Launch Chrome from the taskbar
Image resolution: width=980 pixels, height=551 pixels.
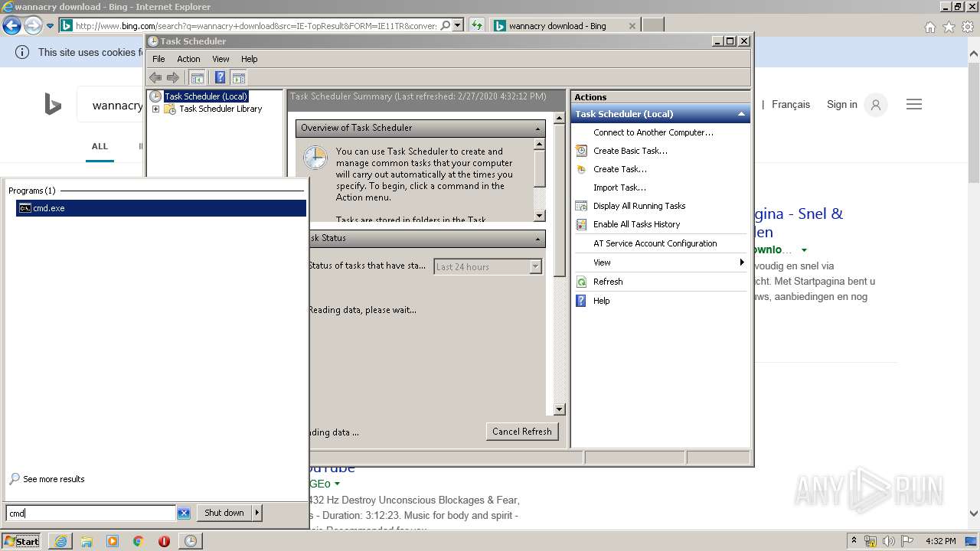click(139, 541)
